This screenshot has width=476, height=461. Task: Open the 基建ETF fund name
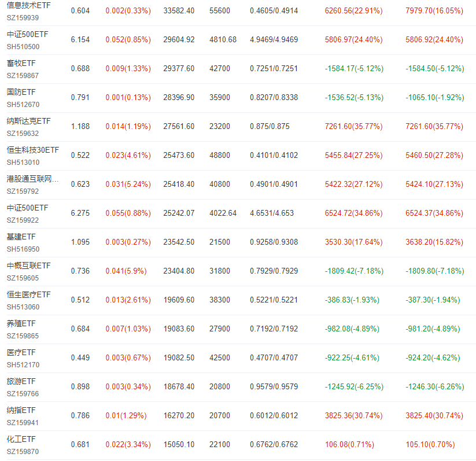(21, 237)
